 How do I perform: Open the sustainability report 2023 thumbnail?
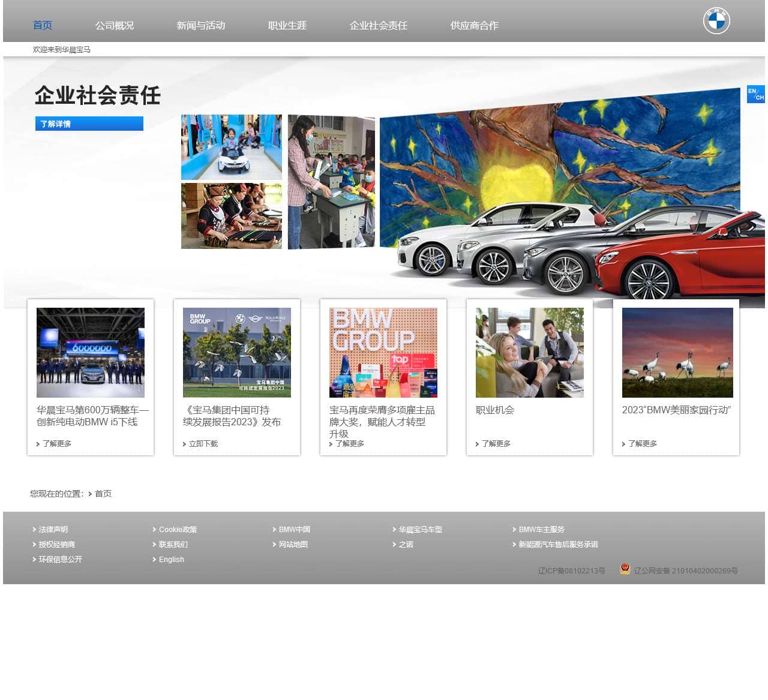click(237, 353)
